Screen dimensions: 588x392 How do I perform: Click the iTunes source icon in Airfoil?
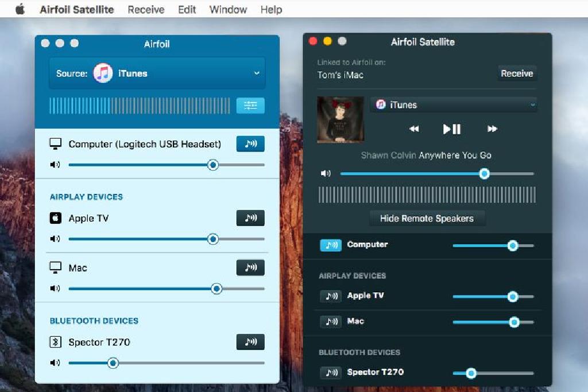(103, 73)
